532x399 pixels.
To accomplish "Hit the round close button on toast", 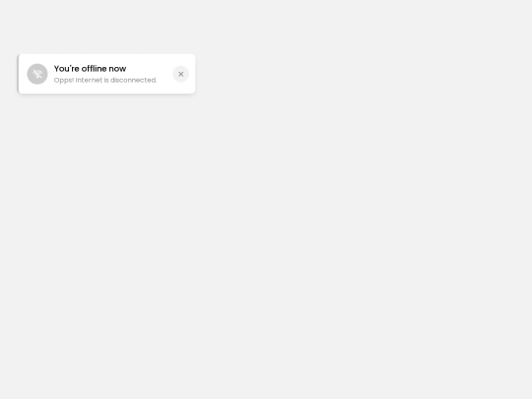I will point(180,74).
